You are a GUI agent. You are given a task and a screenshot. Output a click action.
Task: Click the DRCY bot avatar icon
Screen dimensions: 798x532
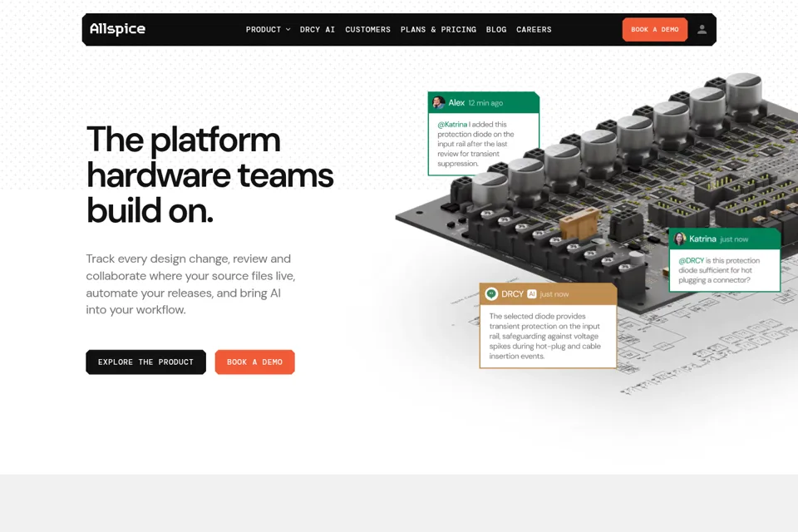pyautogui.click(x=491, y=293)
